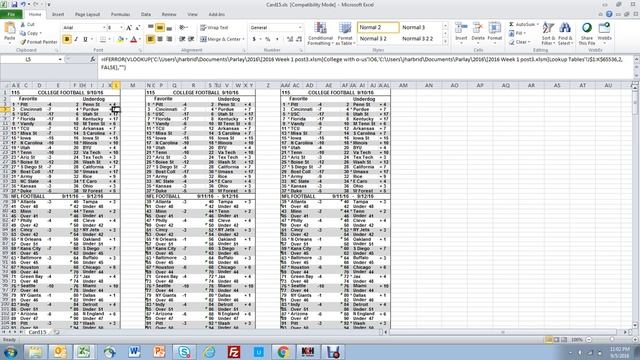The image size is (640, 360).
Task: Click Increase Decimal icon
Action: [x=290, y=39]
